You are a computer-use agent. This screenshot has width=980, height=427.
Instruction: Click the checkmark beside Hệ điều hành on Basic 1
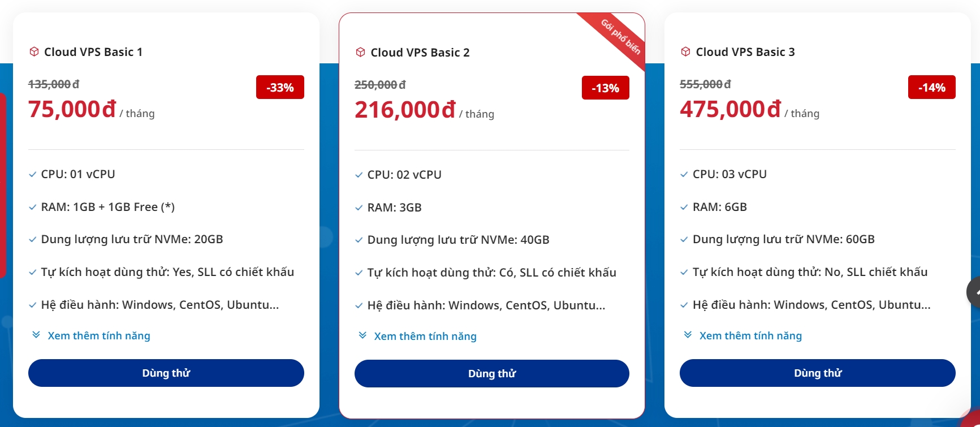point(32,305)
